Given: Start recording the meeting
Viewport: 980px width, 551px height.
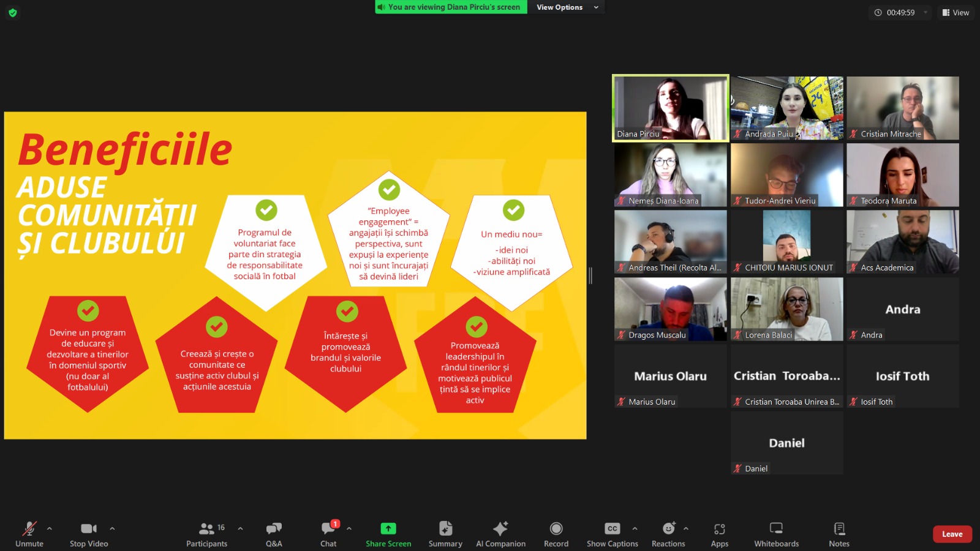Looking at the screenshot, I should pos(556,533).
